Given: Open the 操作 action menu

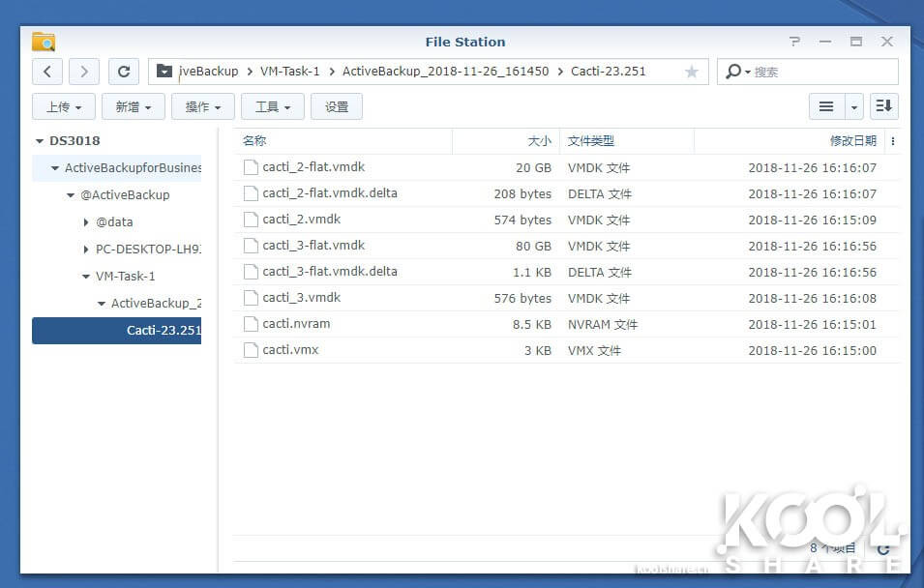Looking at the screenshot, I should coord(203,106).
